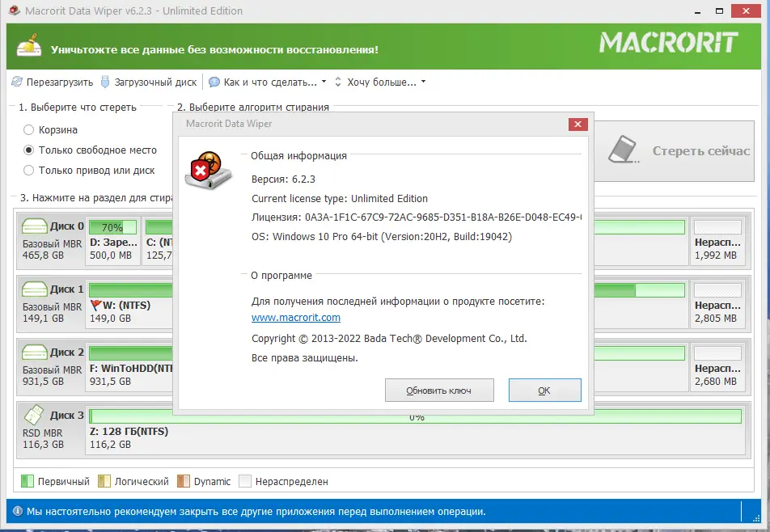Image resolution: width=770 pixels, height=532 pixels.
Task: Click the Диск 2 drive icon
Action: point(34,353)
